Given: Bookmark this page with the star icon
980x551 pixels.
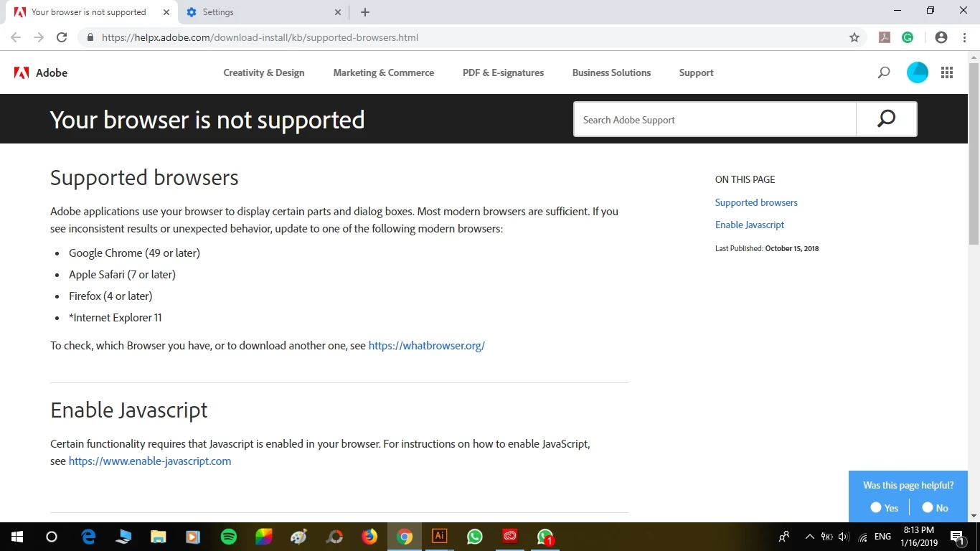Looking at the screenshot, I should click(854, 37).
